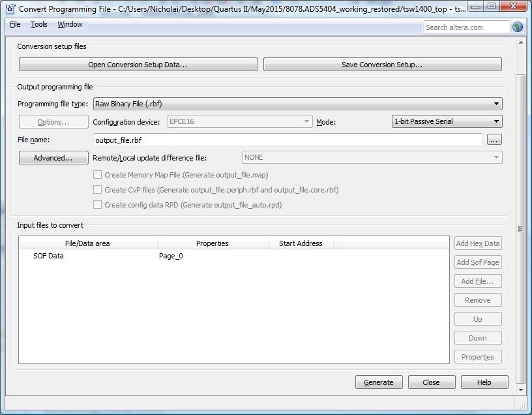Expand the Mode dropdown

pyautogui.click(x=447, y=121)
